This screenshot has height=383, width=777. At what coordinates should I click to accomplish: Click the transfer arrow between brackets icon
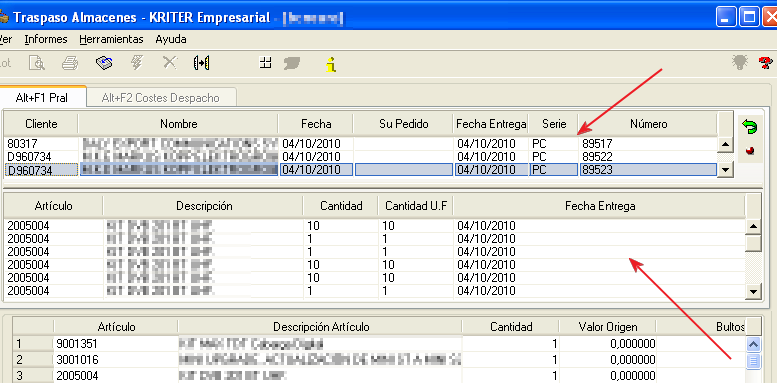point(202,63)
